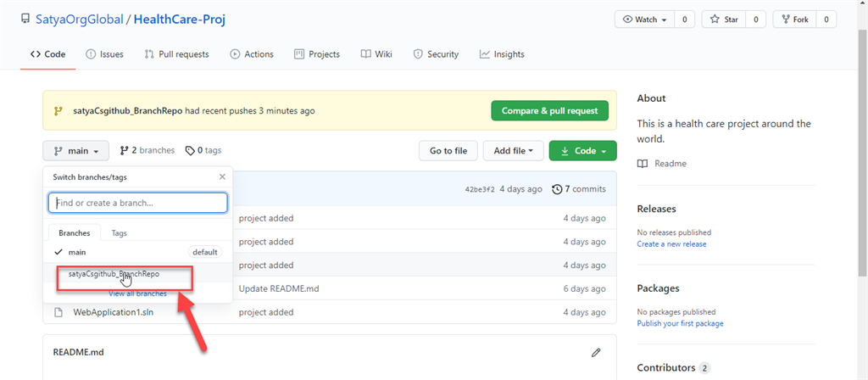Viewport: 868px width, 380px height.
Task: Switch to the Code tab
Action: 48,54
